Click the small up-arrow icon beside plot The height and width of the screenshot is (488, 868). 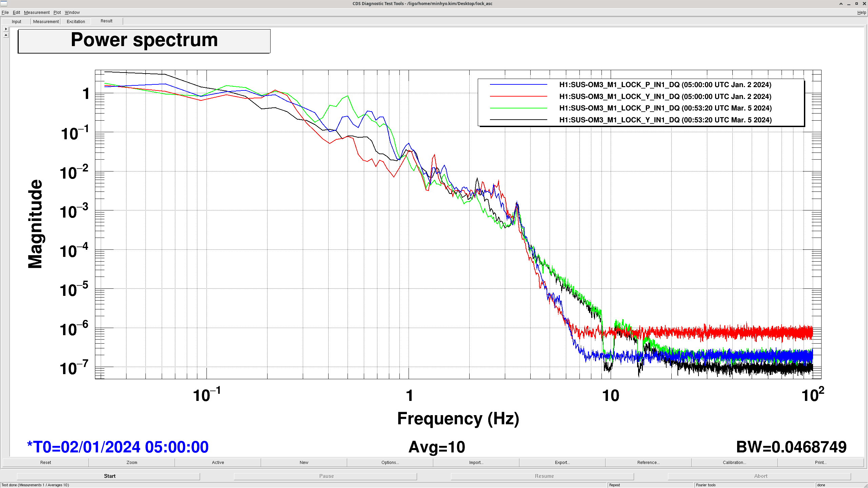pos(6,35)
